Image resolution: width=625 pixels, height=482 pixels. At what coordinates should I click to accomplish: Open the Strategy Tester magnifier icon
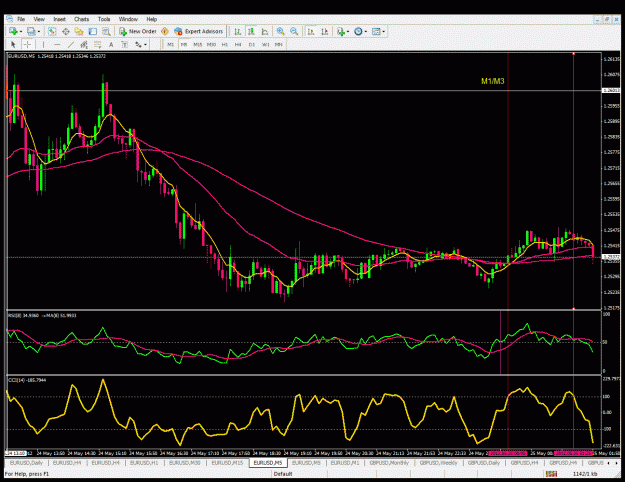point(106,31)
